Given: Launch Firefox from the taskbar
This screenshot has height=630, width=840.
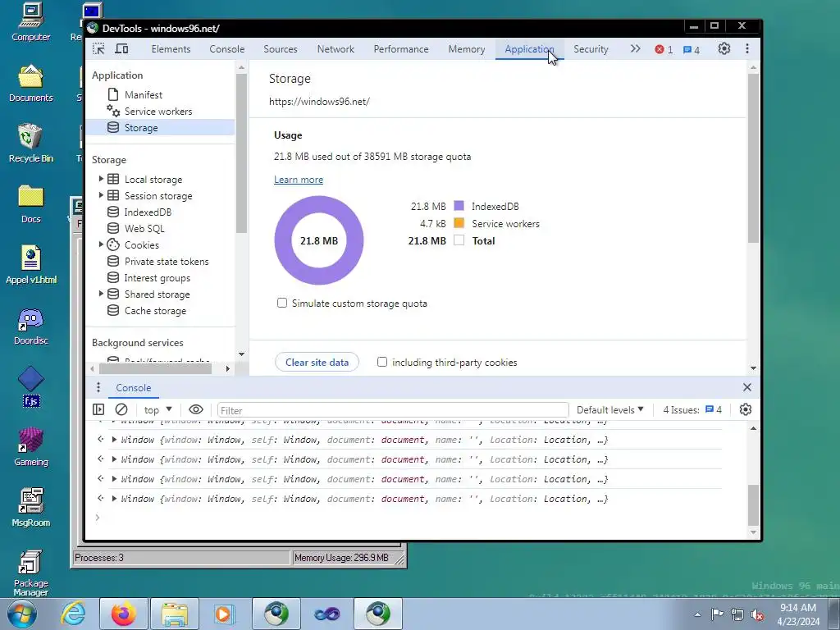Looking at the screenshot, I should [x=124, y=614].
